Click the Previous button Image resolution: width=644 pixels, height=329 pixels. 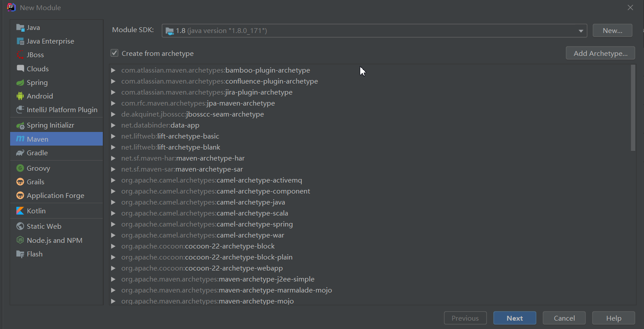click(x=465, y=318)
